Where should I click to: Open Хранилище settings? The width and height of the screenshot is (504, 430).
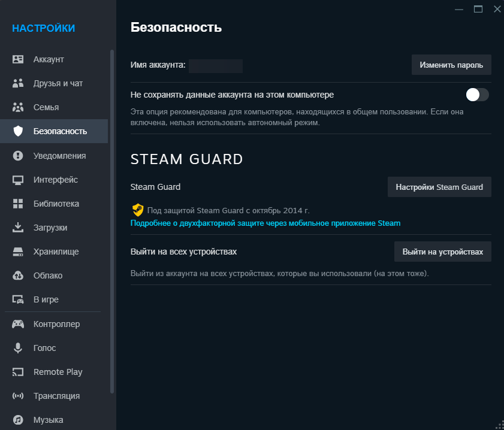pyautogui.click(x=54, y=252)
